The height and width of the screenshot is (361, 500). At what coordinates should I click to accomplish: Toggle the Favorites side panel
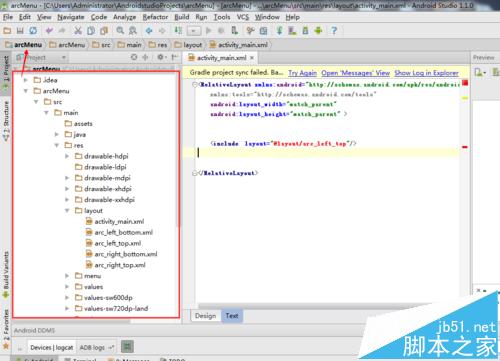[x=6, y=328]
